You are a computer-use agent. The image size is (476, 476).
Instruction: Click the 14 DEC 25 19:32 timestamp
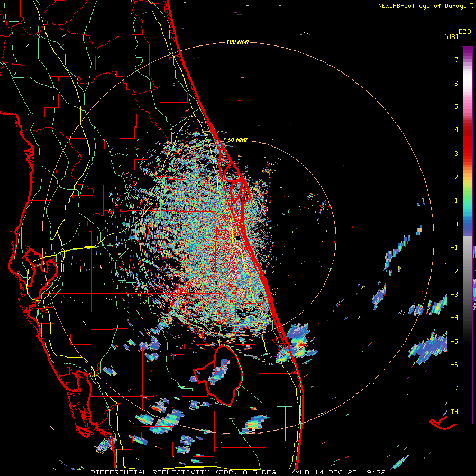point(350,472)
